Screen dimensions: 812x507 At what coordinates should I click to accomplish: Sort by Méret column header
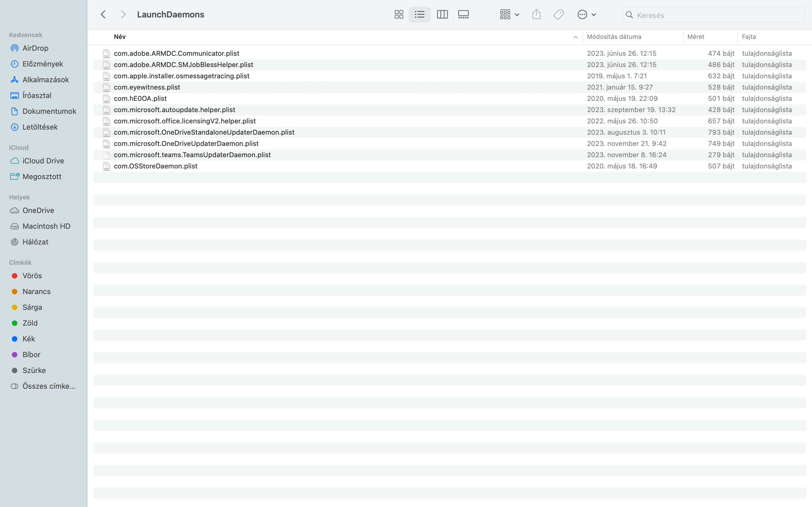[696, 37]
